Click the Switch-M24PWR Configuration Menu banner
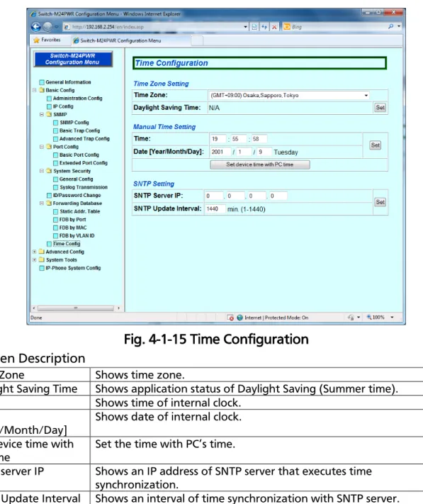Image resolution: width=423 pixels, height=504 pixels. click(73, 59)
